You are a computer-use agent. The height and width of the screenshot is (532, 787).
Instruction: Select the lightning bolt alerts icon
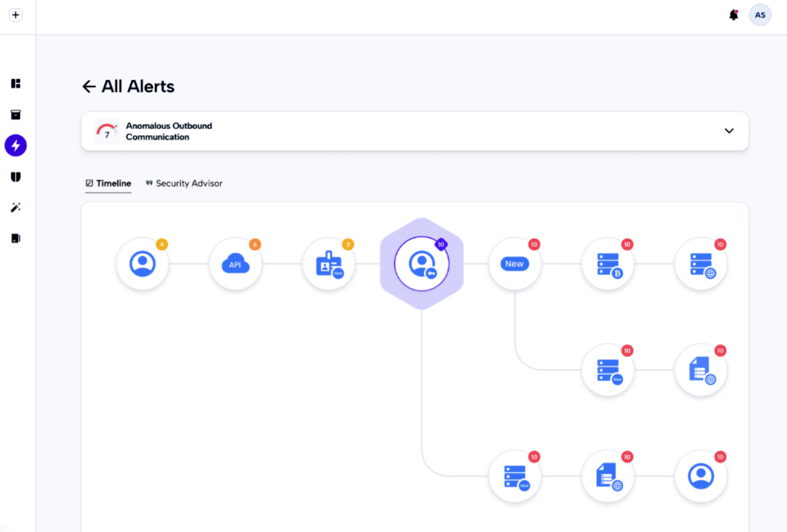16,146
